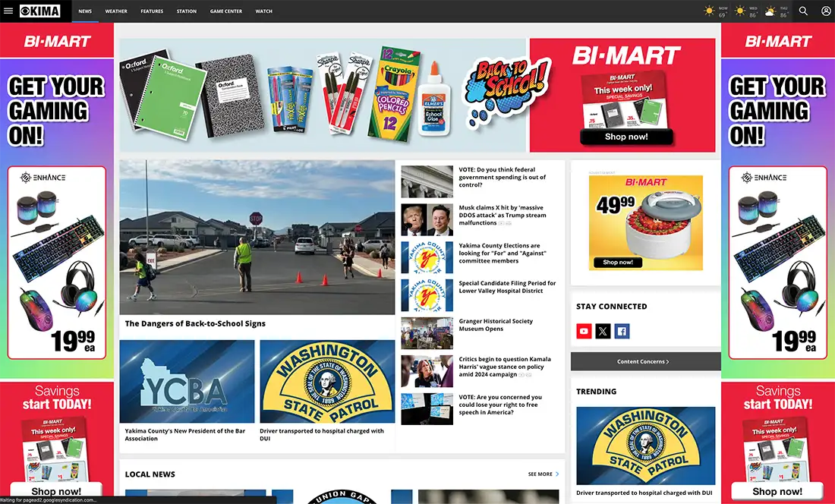Open the YouTube social icon
This screenshot has height=504, width=835.
click(x=584, y=331)
